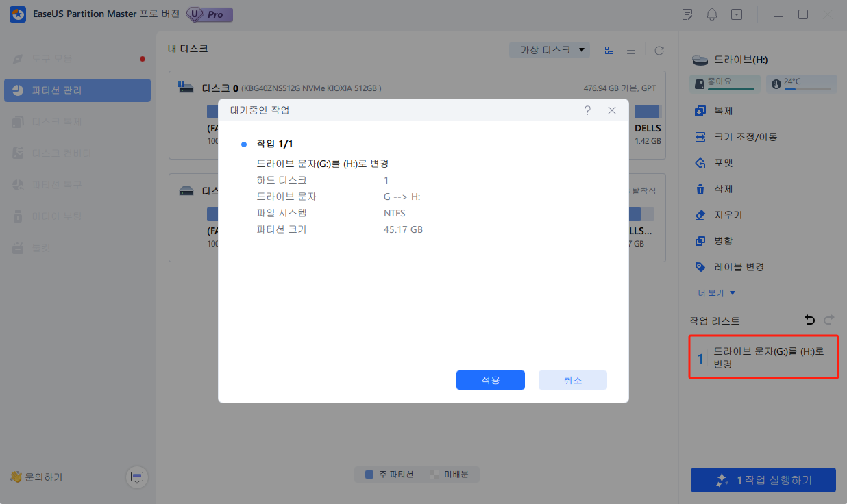Expand the 더 보기 options
Viewport: 847px width, 504px height.
coord(715,292)
